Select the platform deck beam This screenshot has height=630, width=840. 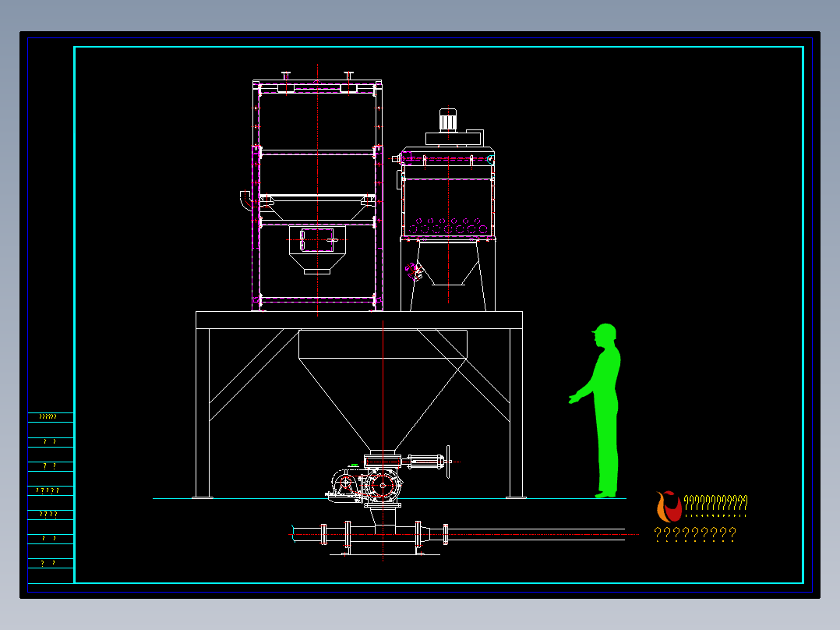359,320
